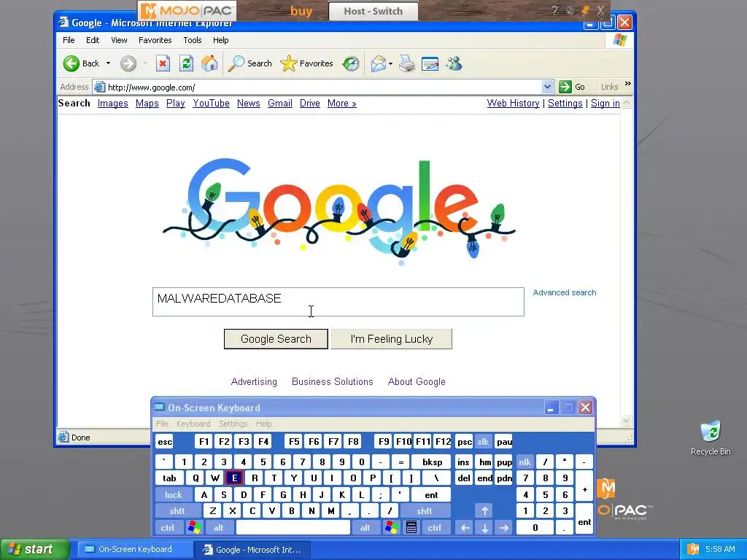Click MojoPac tray icon in taskbar
747x560 pixels.
693,549
